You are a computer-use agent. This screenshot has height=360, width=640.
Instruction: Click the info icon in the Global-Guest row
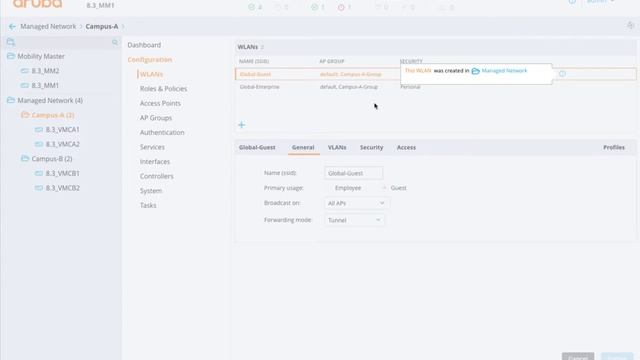tap(562, 74)
